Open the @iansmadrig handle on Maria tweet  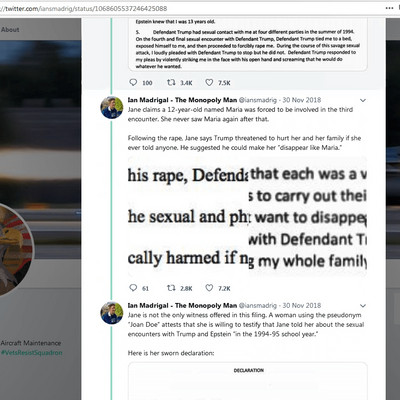tap(258, 100)
